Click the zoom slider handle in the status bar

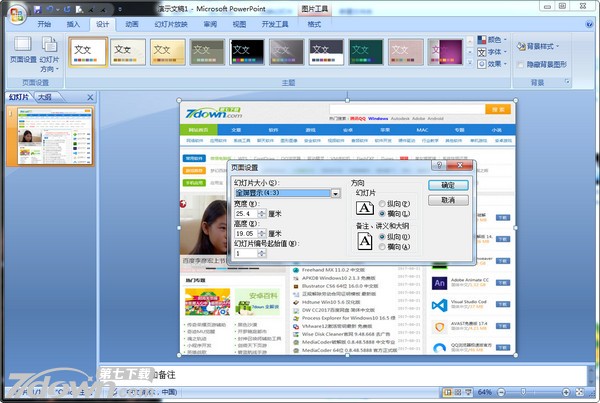coord(523,392)
